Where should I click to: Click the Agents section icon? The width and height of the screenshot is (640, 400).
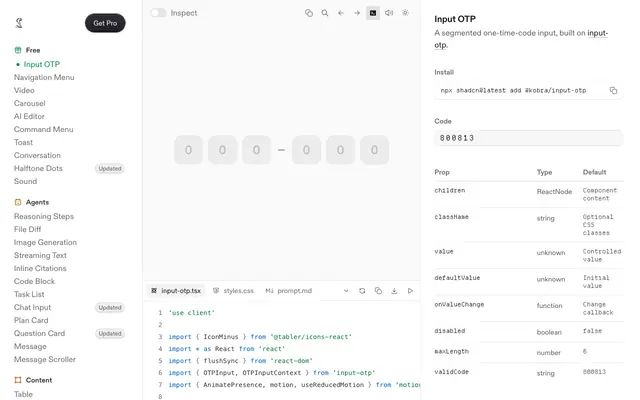18,202
